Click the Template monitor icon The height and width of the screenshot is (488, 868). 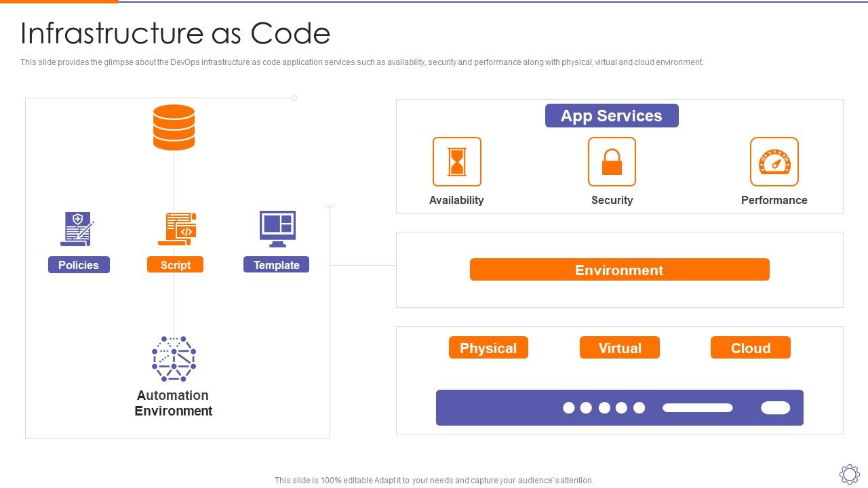pos(277,229)
